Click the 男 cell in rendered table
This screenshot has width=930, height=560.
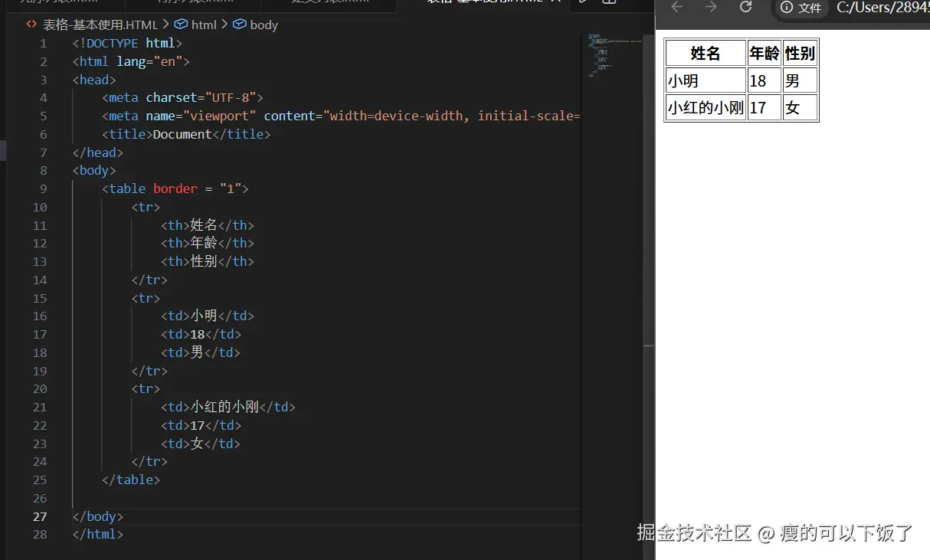(x=800, y=80)
